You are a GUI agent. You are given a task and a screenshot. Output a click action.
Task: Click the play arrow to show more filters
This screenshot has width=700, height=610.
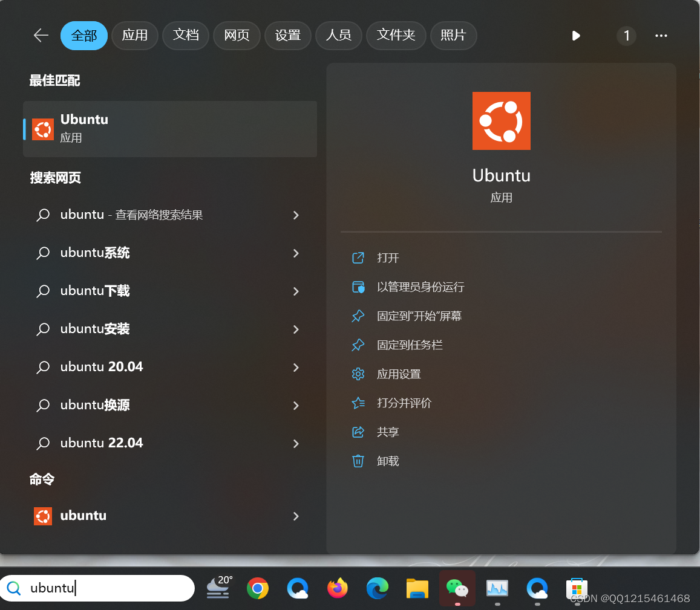coord(576,36)
